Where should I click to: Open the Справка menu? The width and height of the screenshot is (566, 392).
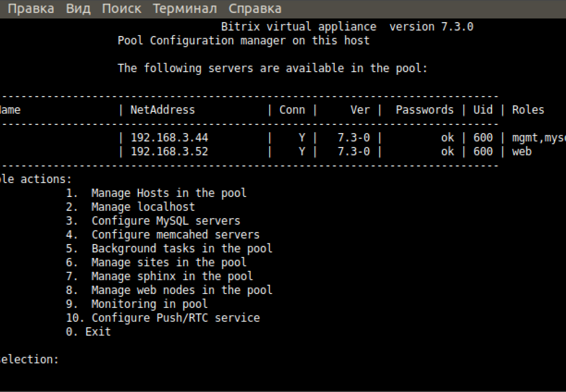coord(255,9)
